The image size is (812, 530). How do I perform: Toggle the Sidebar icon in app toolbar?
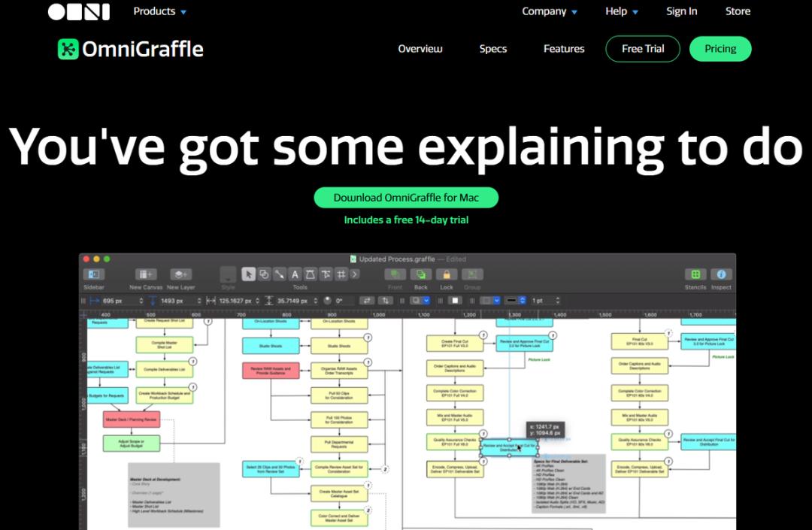point(94,274)
